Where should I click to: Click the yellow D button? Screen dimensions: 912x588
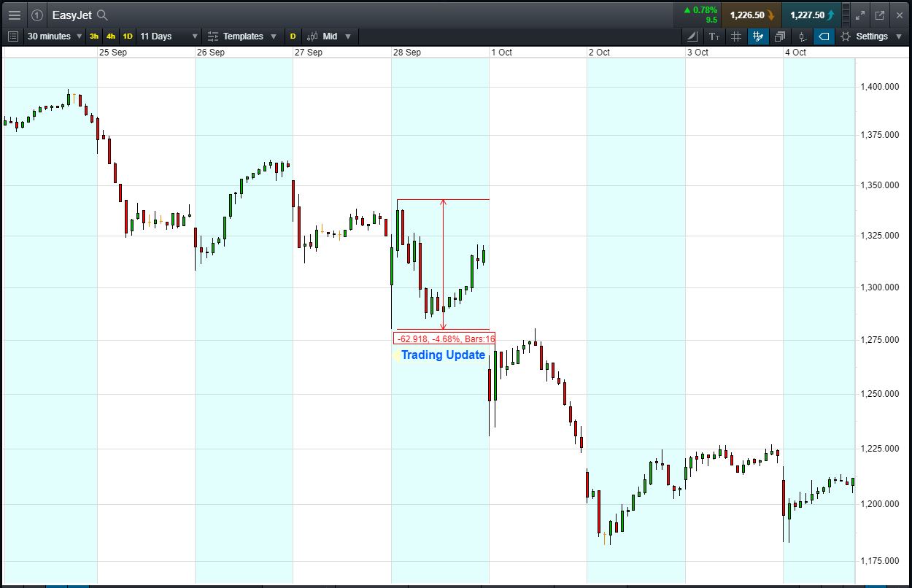tap(293, 36)
